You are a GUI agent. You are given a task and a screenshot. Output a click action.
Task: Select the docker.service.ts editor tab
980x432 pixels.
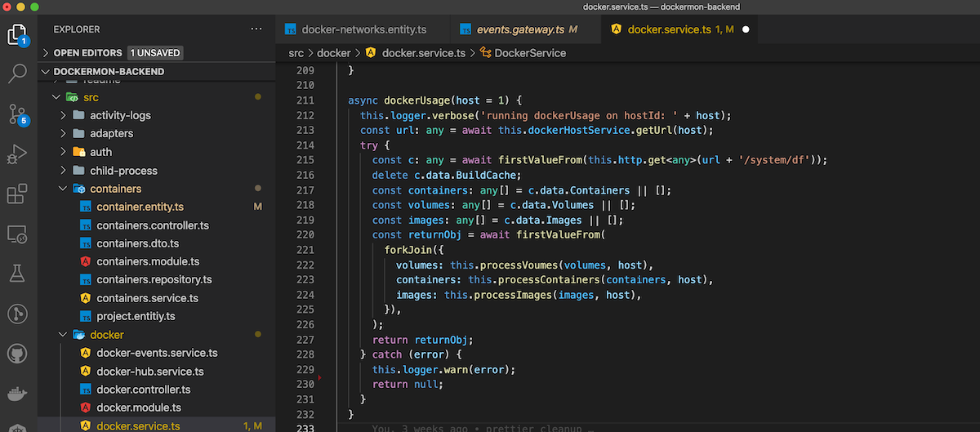coord(681,30)
